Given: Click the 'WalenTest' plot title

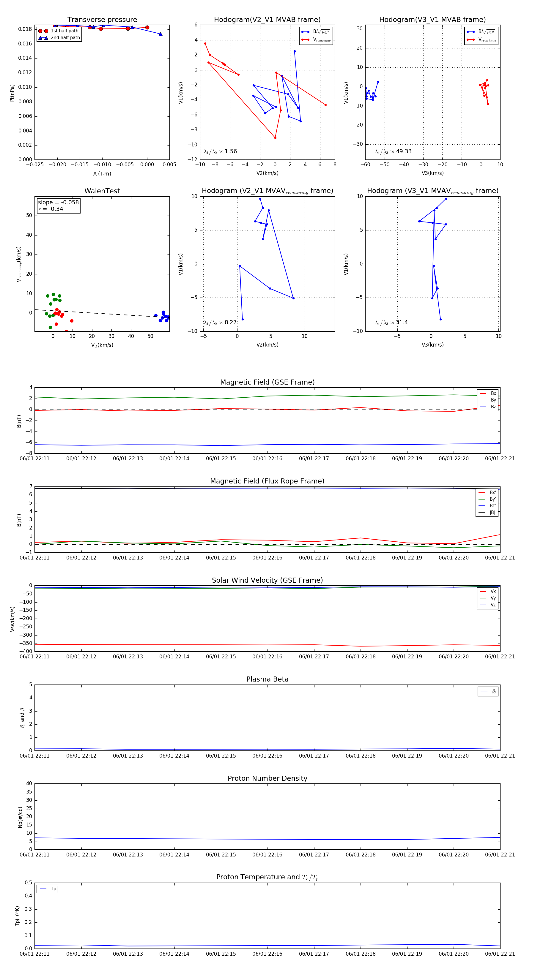Looking at the screenshot, I should click(102, 191).
